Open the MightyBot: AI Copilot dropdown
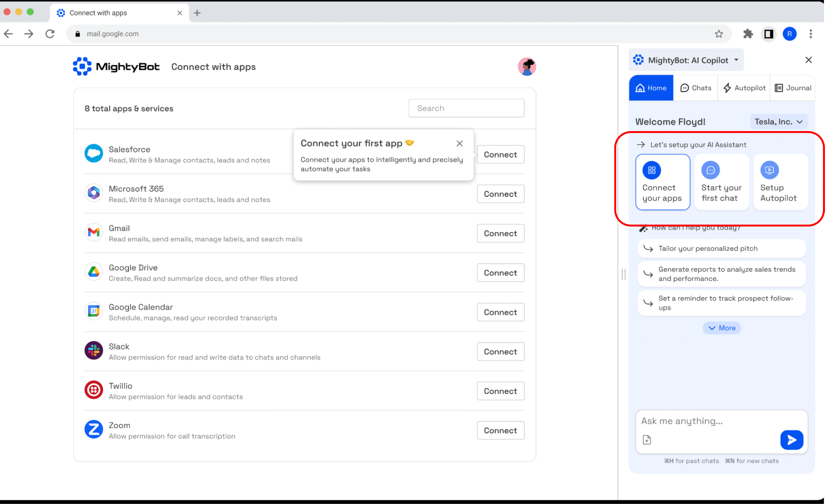This screenshot has height=504, width=825. [x=686, y=60]
